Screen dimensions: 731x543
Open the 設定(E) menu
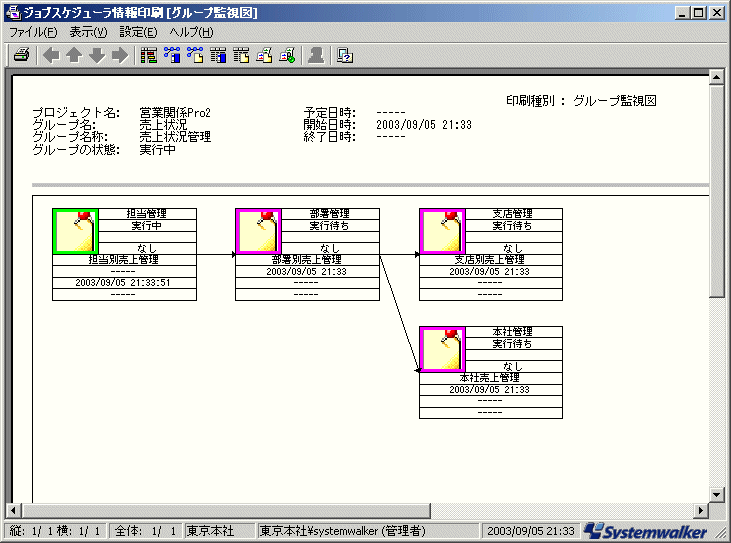[x=139, y=32]
